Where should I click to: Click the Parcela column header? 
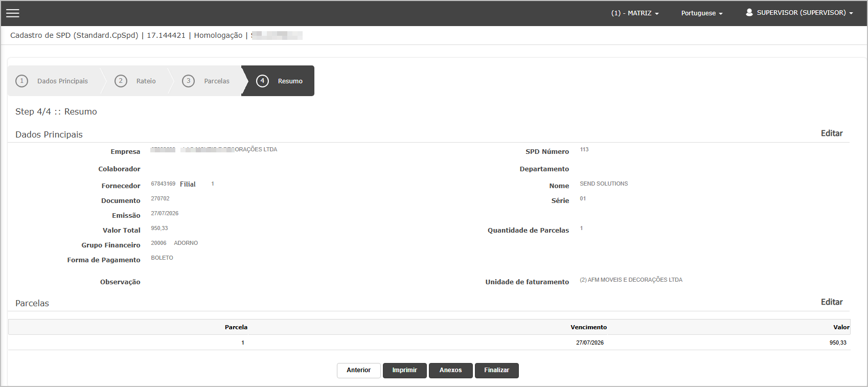[x=236, y=327]
